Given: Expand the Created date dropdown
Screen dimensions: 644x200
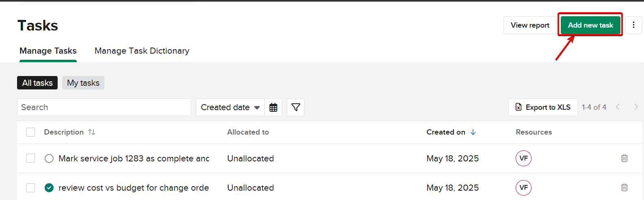Looking at the screenshot, I should (230, 107).
